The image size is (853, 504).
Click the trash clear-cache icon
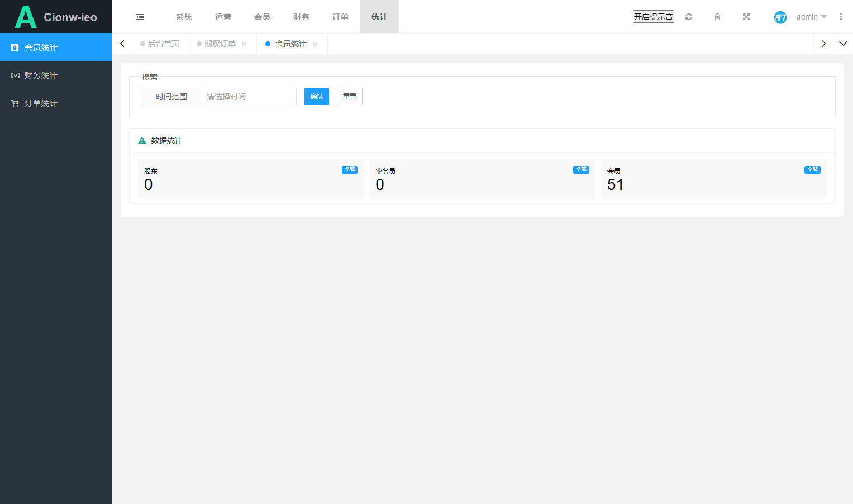point(717,17)
